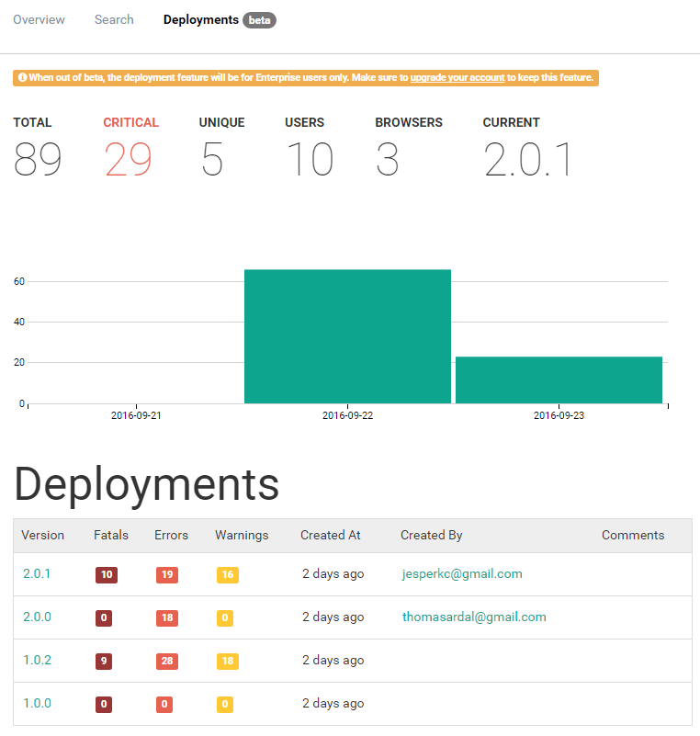Open deployment version 1.0.0
The height and width of the screenshot is (736, 700).
click(x=37, y=703)
